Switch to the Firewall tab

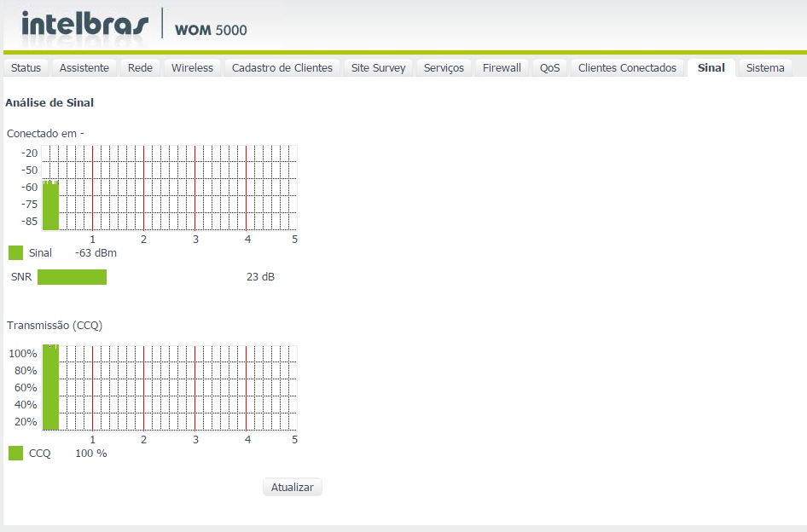[502, 68]
